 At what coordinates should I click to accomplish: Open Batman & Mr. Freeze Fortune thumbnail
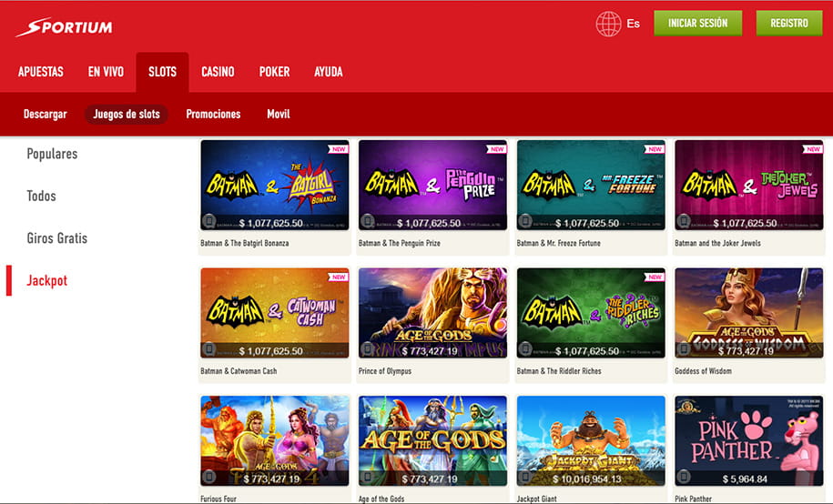pyautogui.click(x=591, y=185)
